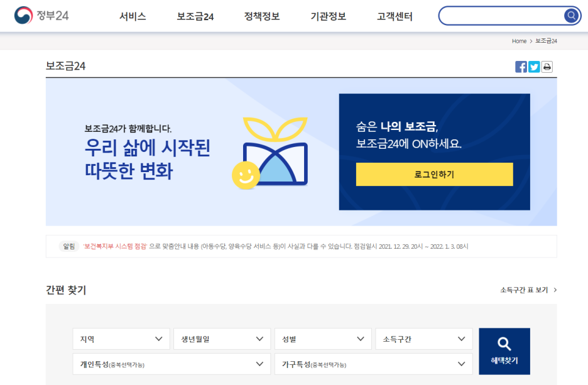Open the 정책정보 menu

point(262,16)
